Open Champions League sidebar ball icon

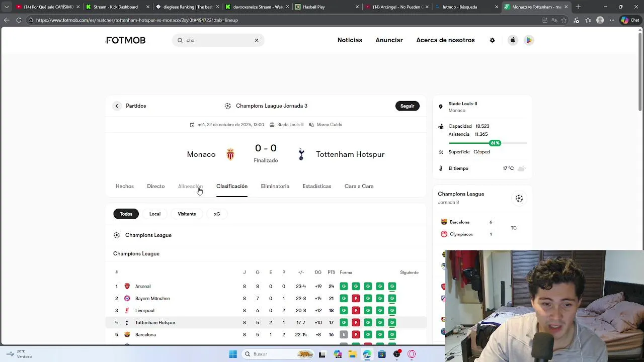519,199
